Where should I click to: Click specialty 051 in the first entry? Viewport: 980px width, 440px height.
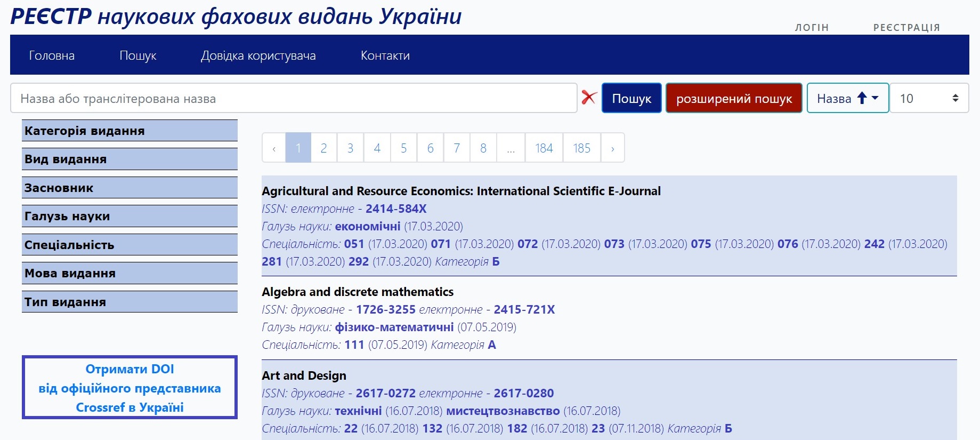tap(354, 244)
